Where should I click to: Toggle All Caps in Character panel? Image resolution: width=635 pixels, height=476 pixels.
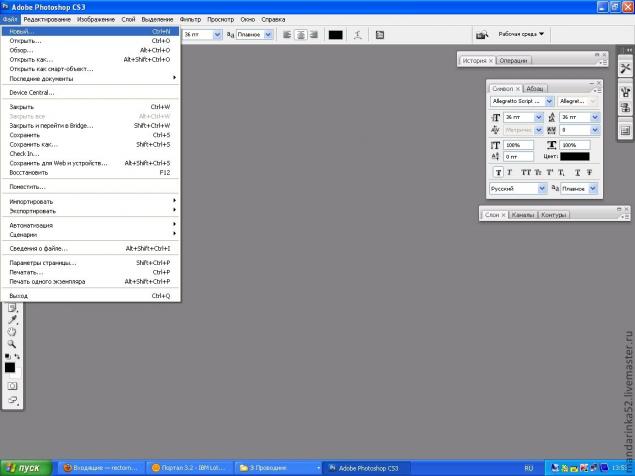click(526, 173)
